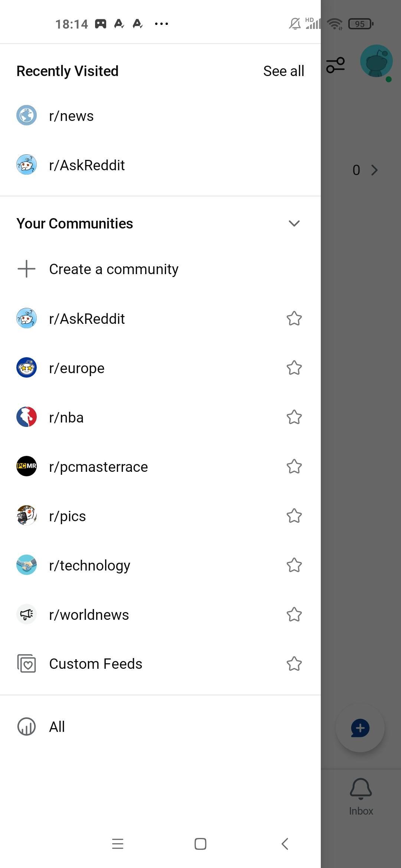Tap Create a community

click(160, 269)
